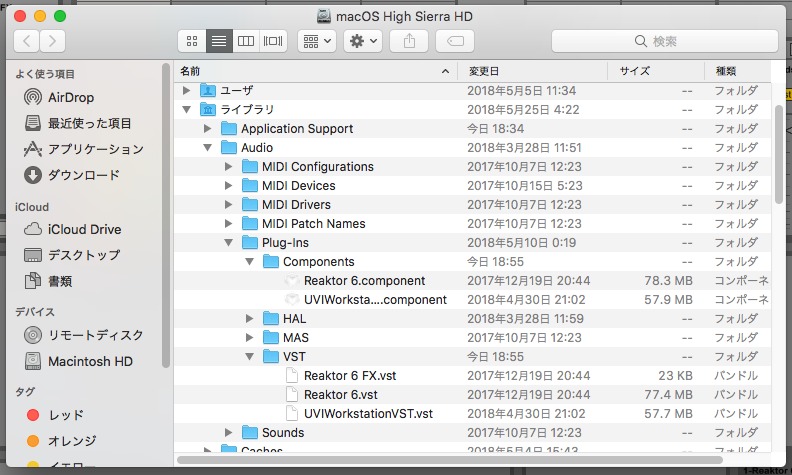The image size is (792, 475).
Task: Expand the MIDI Patch Names folder
Action: 228,224
